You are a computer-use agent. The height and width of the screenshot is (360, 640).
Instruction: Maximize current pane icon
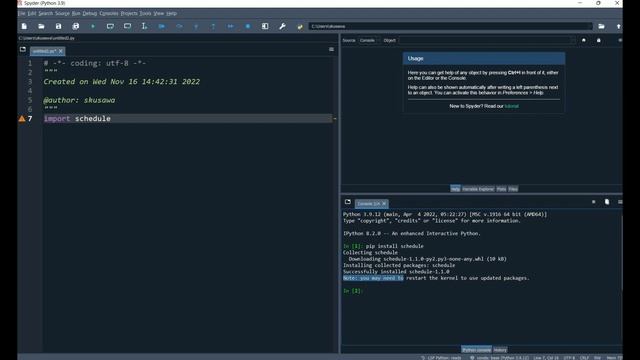[265, 26]
